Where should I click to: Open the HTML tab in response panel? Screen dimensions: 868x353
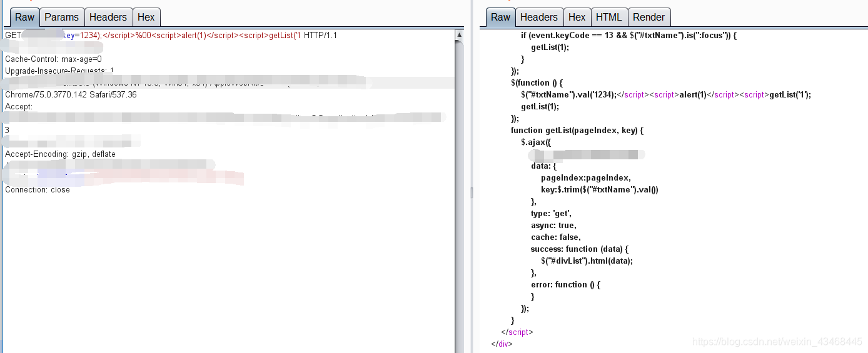(x=609, y=17)
